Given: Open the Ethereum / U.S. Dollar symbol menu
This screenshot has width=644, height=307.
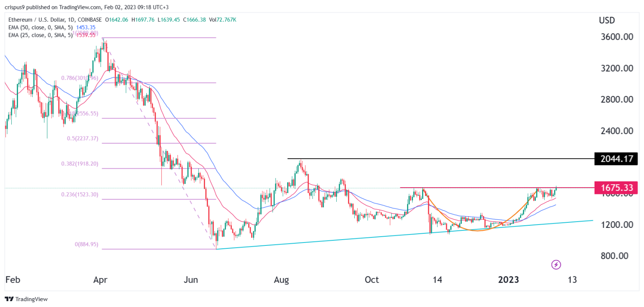Looking at the screenshot, I should click(x=38, y=19).
